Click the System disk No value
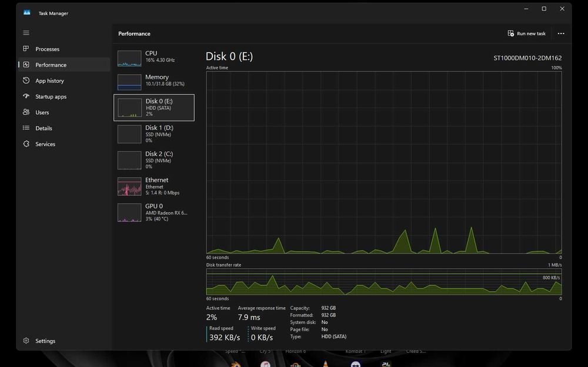588x367 pixels. (325, 322)
